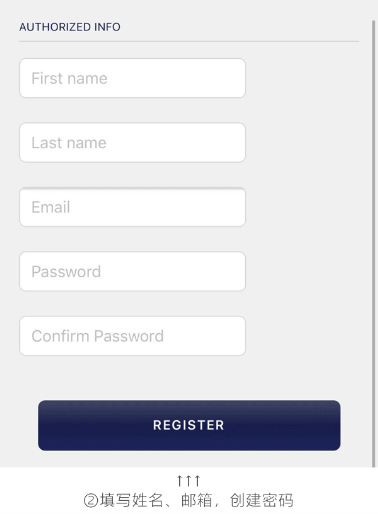Viewport: 378px width, 514px height.
Task: Click the middle upward arrow below REGISTER
Action: [189, 481]
